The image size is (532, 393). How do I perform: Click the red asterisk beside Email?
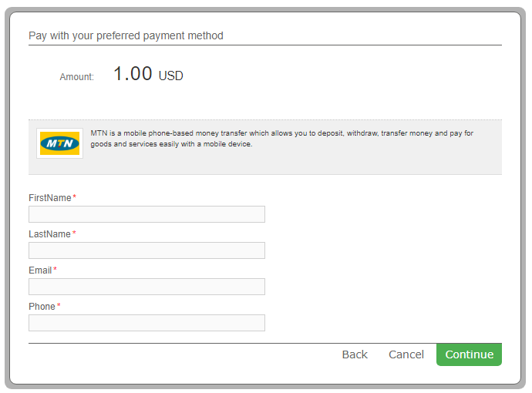[55, 269]
